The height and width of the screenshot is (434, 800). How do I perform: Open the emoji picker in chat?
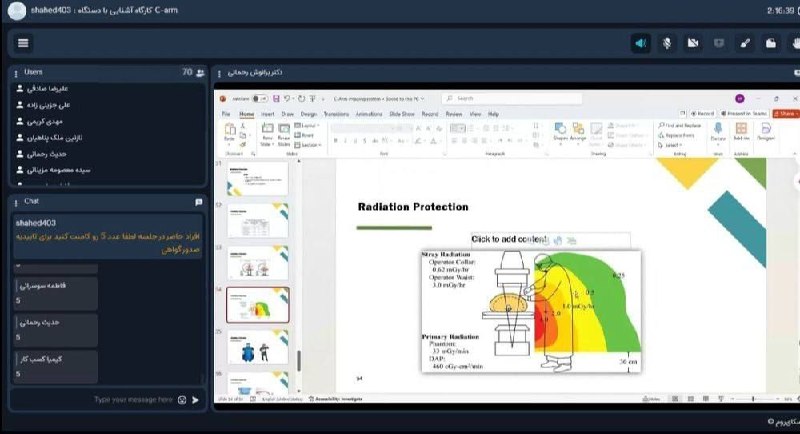pos(182,400)
